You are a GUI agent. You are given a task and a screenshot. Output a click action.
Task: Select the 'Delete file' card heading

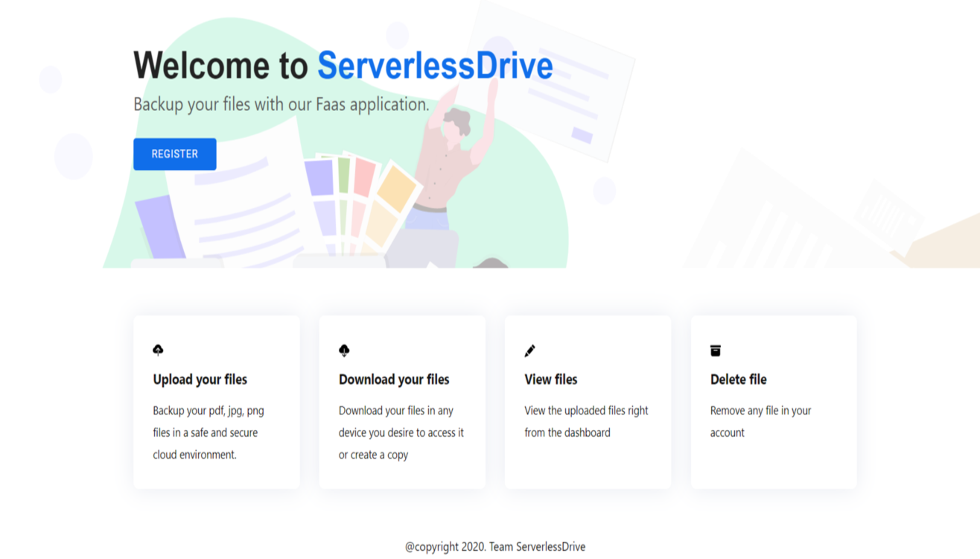[738, 379]
